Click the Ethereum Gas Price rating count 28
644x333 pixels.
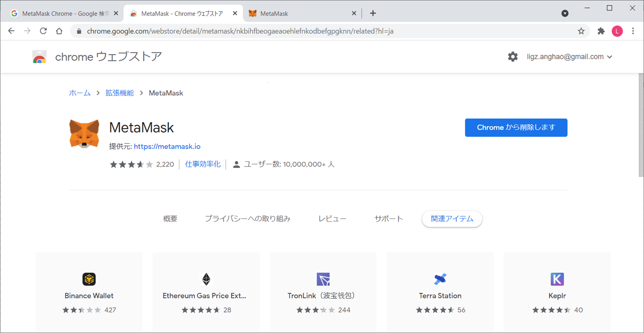pyautogui.click(x=227, y=310)
